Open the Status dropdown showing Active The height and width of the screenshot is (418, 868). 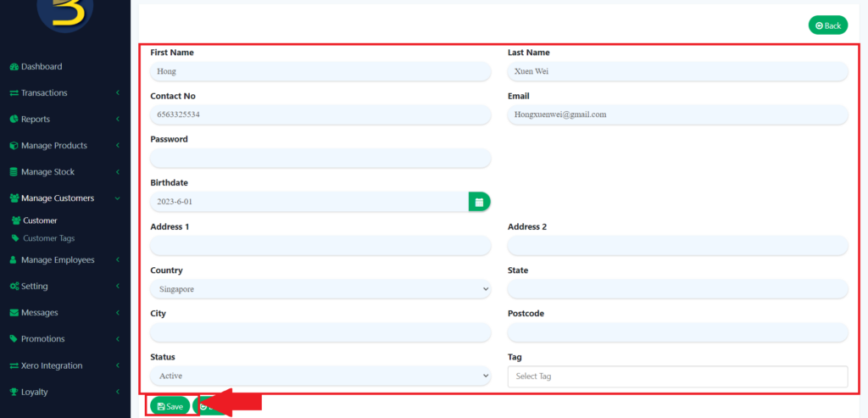[x=320, y=376]
